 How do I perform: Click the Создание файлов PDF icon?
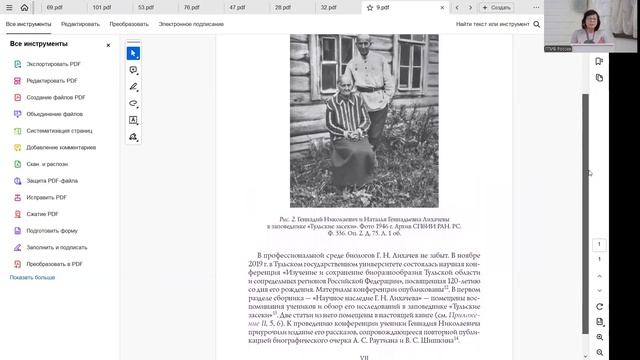(18, 98)
